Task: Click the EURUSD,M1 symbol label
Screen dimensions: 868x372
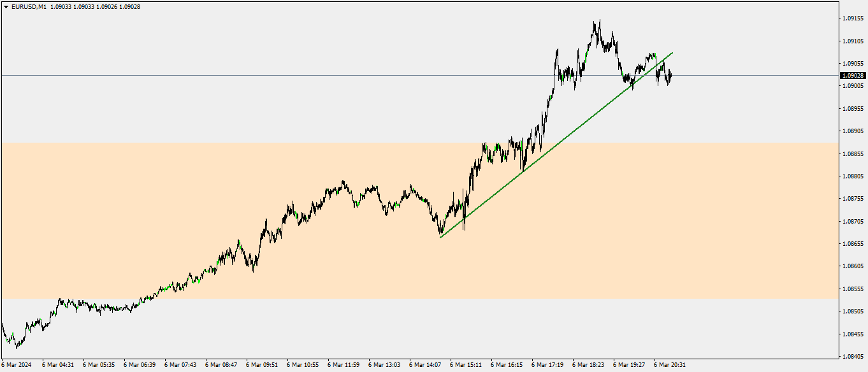Action: (x=29, y=6)
